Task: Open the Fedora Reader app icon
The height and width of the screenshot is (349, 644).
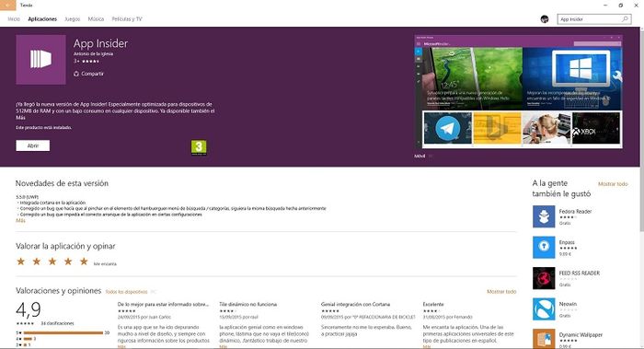Action: tap(544, 216)
